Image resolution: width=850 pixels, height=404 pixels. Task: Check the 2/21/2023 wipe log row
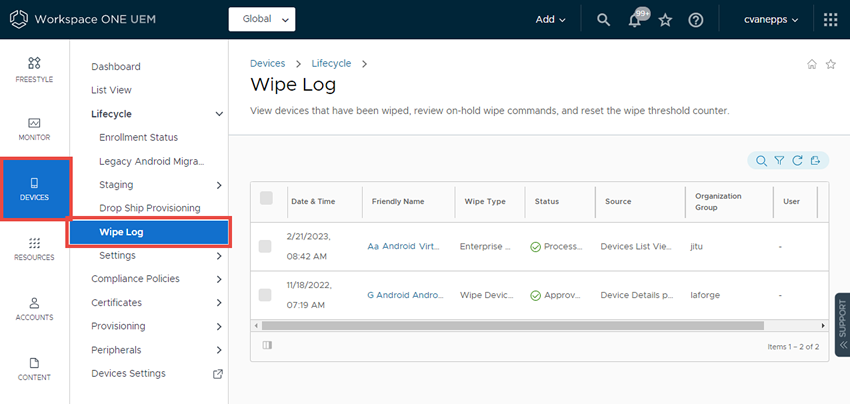point(265,247)
